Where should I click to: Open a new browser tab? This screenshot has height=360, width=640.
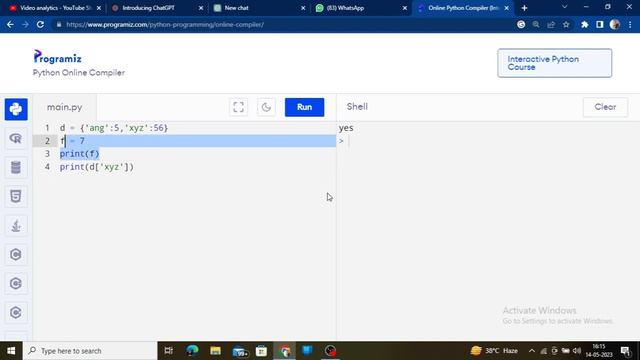(x=524, y=8)
